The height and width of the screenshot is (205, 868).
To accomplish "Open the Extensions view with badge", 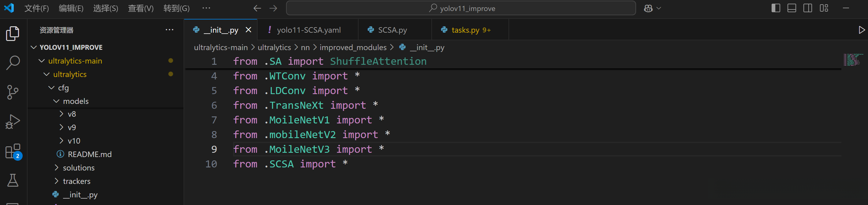I will pyautogui.click(x=13, y=151).
